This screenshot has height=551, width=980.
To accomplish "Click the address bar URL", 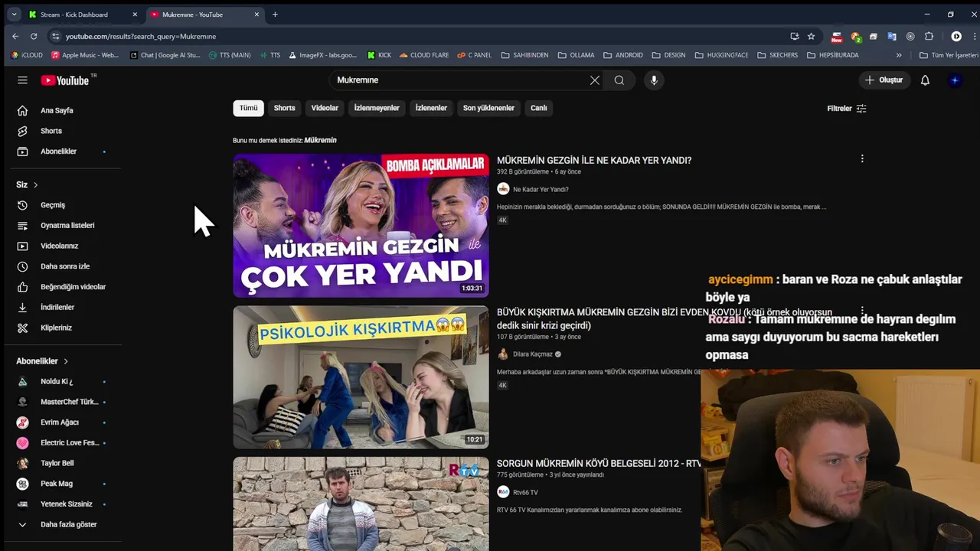I will click(141, 36).
